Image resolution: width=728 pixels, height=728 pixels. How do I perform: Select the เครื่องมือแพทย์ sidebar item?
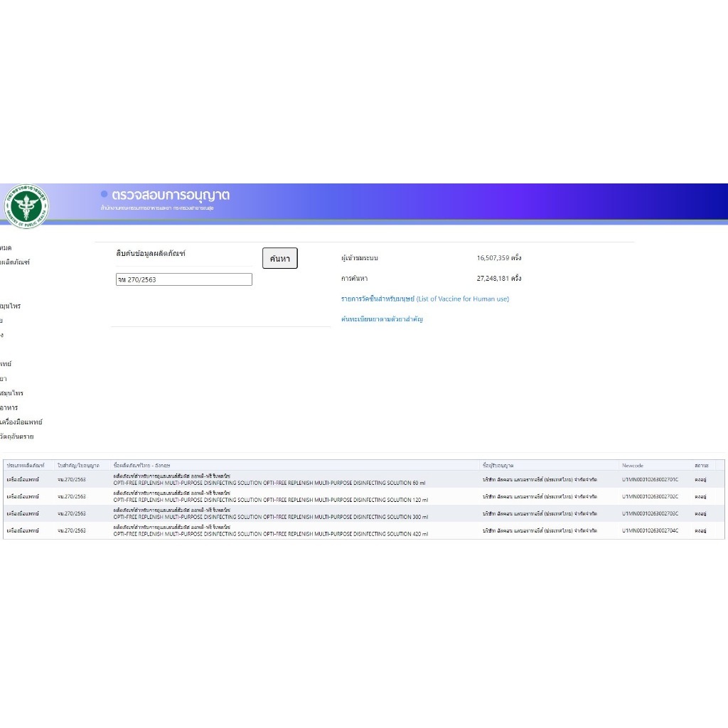pos(21,422)
